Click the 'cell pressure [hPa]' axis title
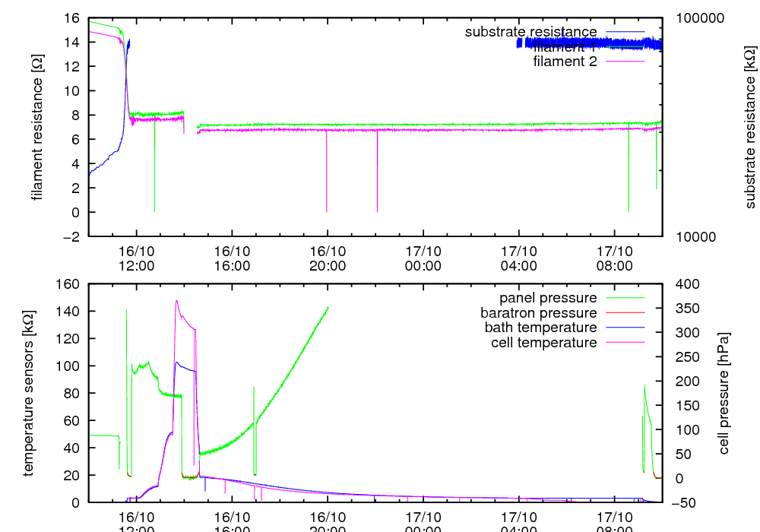Screen dimensions: 760x532 tap(724, 393)
